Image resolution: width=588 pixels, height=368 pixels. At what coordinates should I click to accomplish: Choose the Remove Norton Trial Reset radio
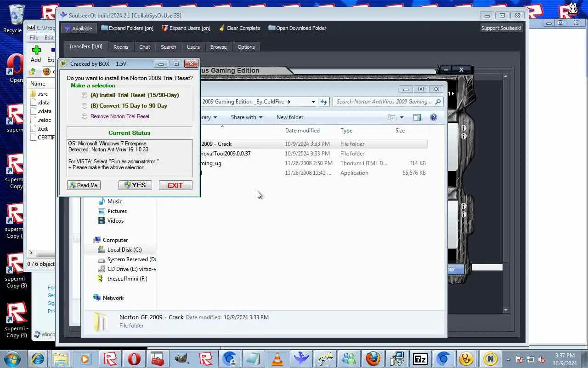[x=85, y=116]
